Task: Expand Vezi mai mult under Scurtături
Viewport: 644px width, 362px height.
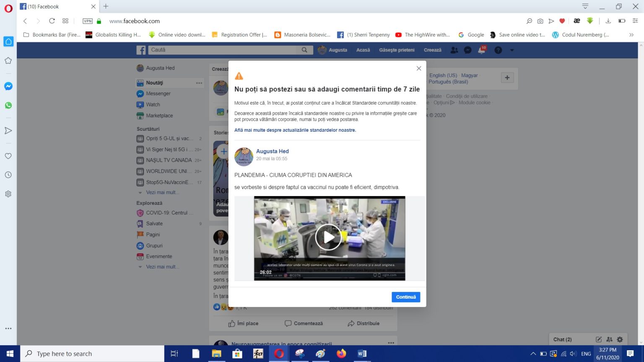Action: pos(162,192)
